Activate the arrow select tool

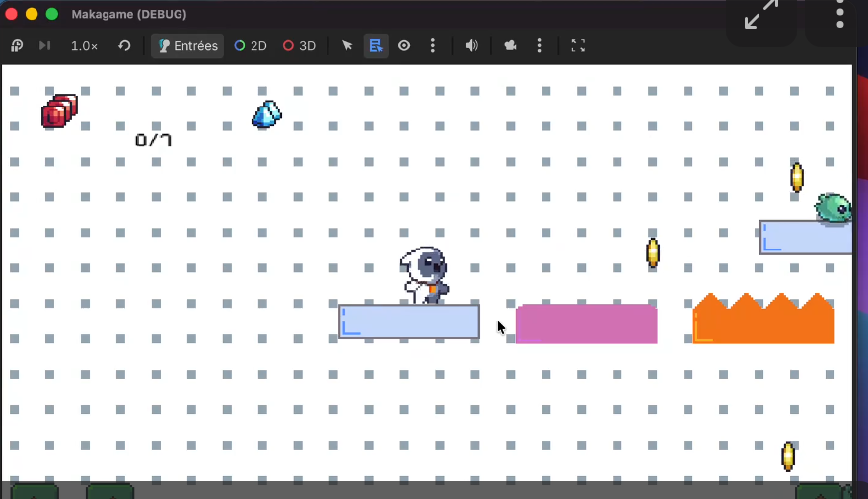[x=347, y=46]
